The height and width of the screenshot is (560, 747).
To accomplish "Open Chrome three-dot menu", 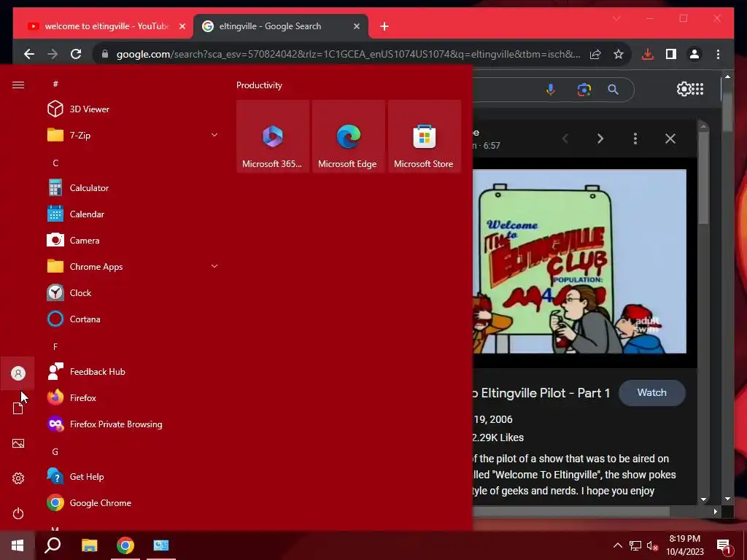I will click(718, 54).
